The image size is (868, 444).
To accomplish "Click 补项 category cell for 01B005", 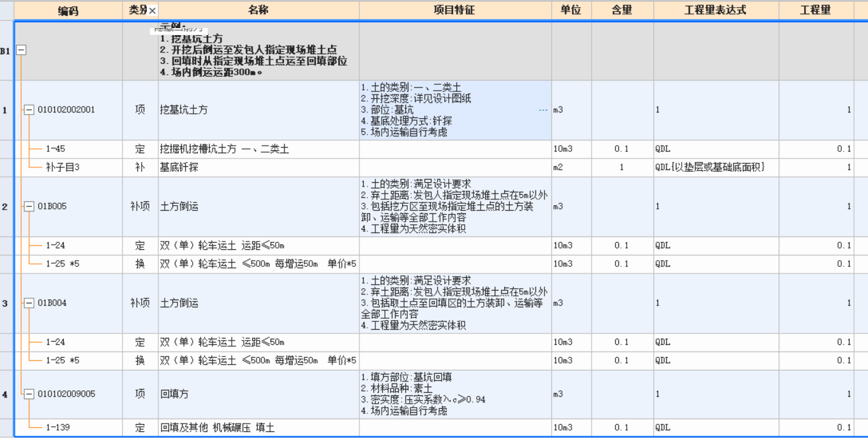I will pyautogui.click(x=140, y=206).
